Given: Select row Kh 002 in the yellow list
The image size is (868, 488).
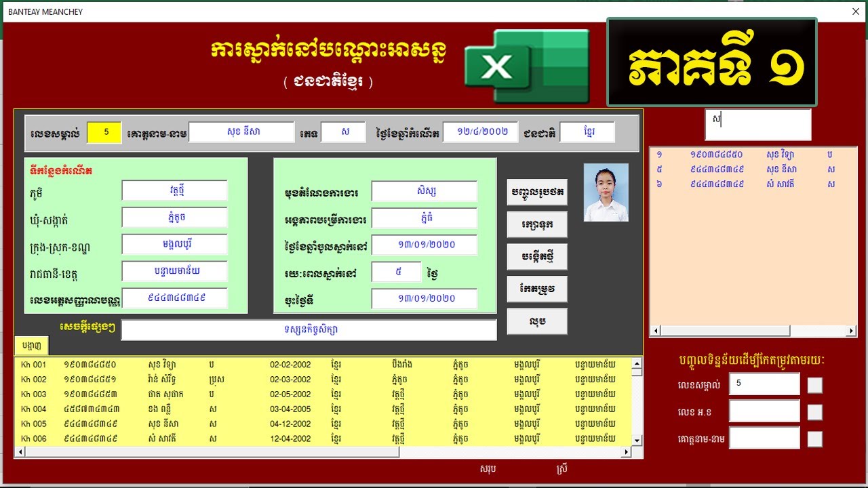Looking at the screenshot, I should tap(323, 380).
